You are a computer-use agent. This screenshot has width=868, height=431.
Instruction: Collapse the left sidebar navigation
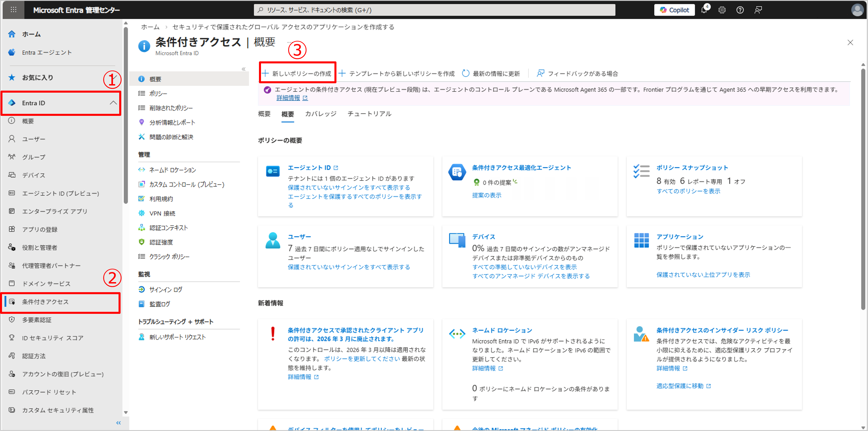118,423
